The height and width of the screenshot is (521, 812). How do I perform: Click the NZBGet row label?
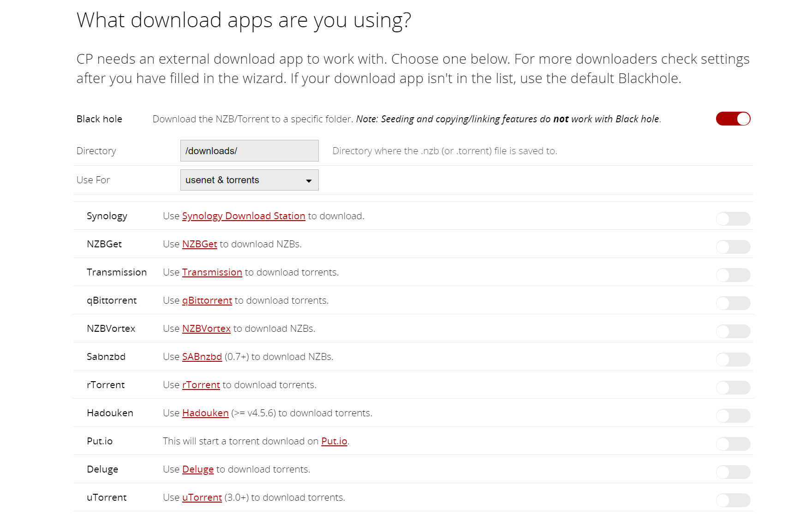pos(104,244)
